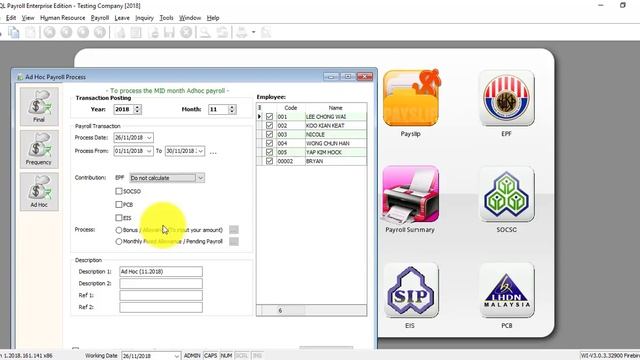Click the next record toolbar icon
Screen dimensions: 640x360
click(x=83, y=32)
